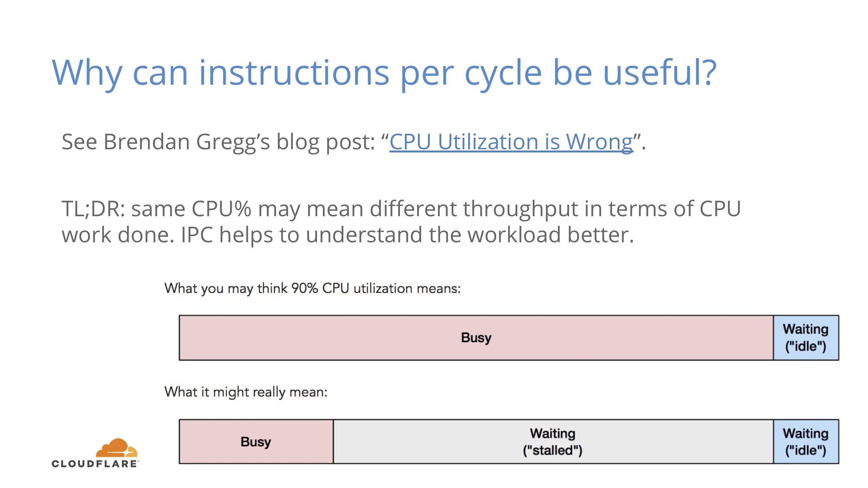Select the slide title about instructions per cycle
868x488 pixels.
pos(384,72)
